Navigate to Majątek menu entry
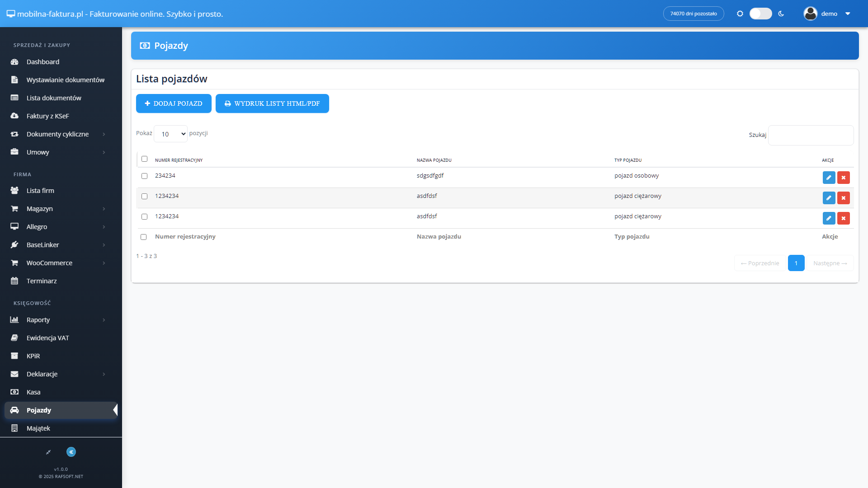868x488 pixels. tap(61, 428)
